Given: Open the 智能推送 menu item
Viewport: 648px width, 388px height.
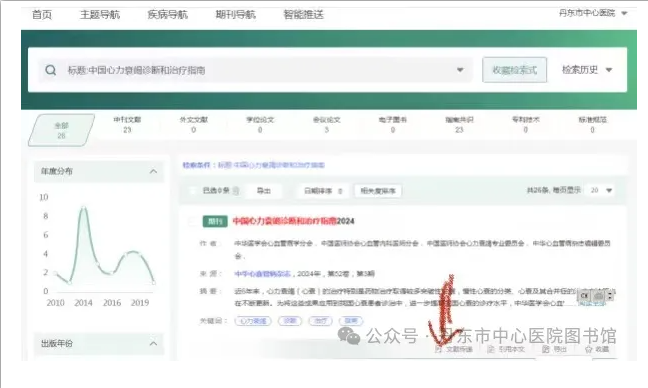Looking at the screenshot, I should pos(303,15).
